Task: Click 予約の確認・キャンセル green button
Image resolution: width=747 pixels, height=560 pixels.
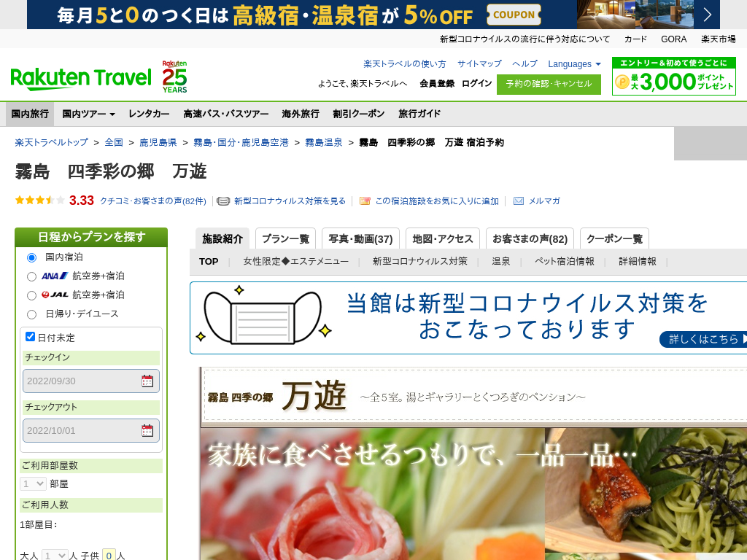Action: tap(549, 85)
